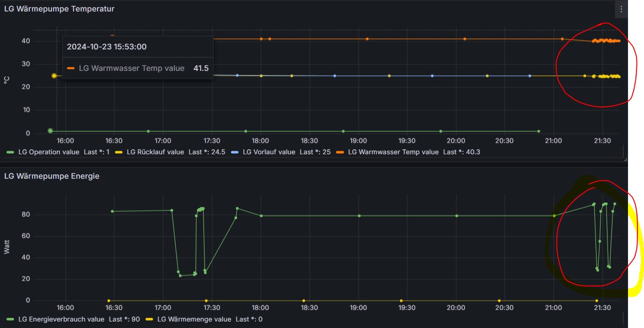This screenshot has height=328, width=644.
Task: Toggle LG Vorlauf value series in legend
Action: pyautogui.click(x=269, y=152)
